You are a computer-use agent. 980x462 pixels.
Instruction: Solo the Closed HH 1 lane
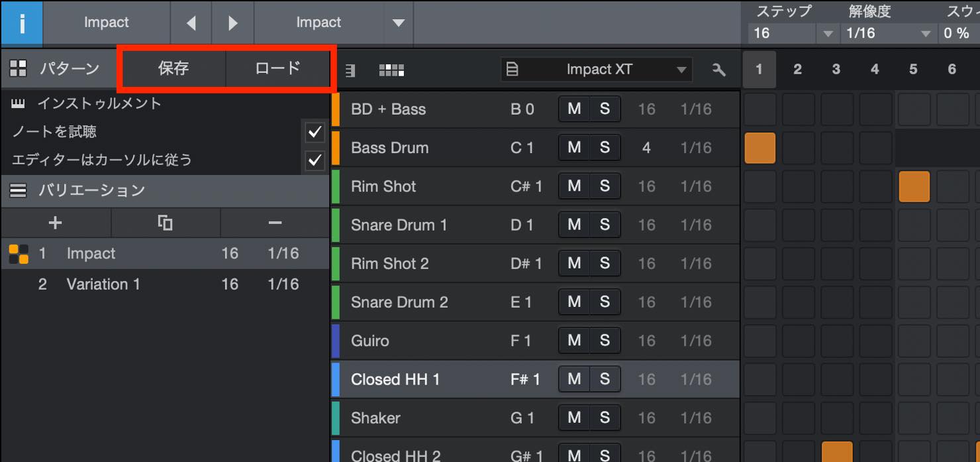point(605,379)
